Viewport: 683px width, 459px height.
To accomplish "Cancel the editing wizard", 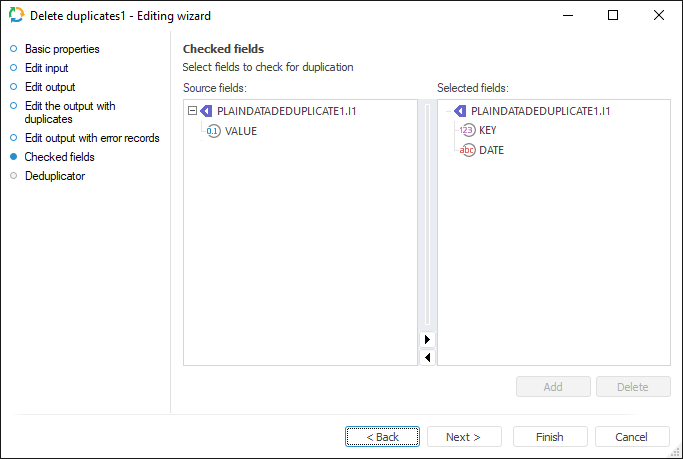I will [x=632, y=437].
